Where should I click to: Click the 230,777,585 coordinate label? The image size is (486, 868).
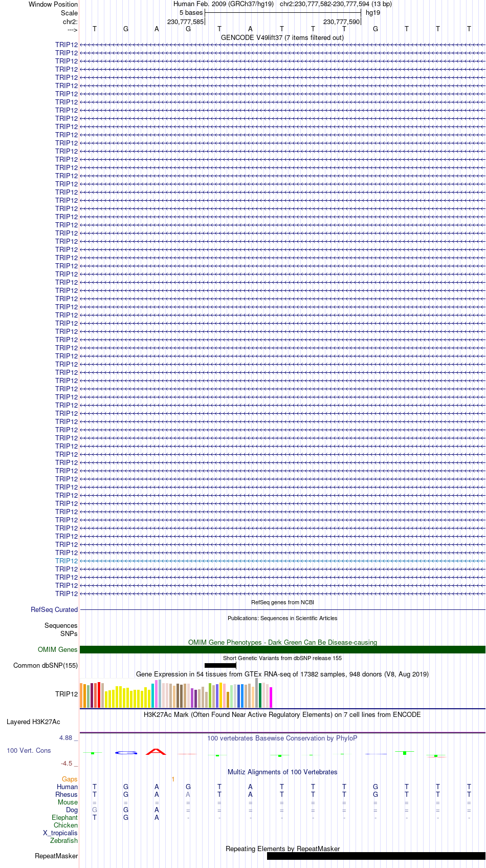tap(185, 22)
